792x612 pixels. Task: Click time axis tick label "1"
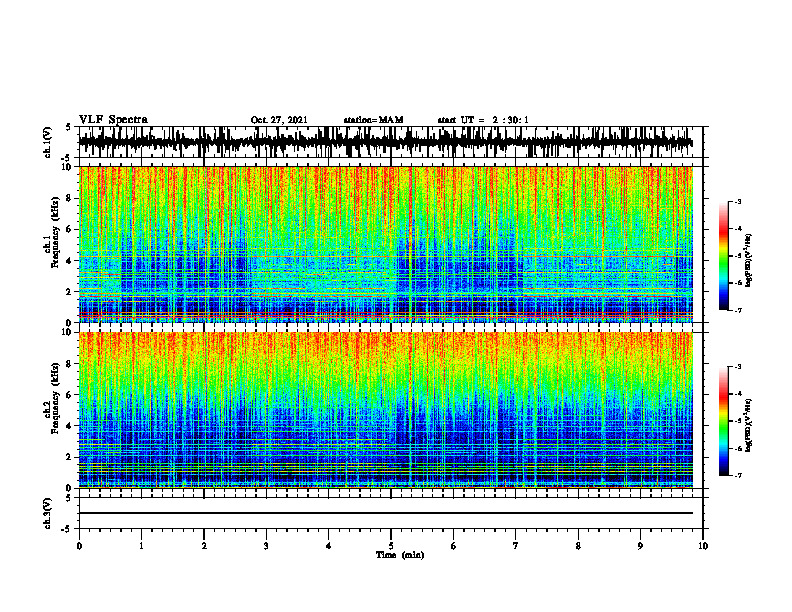click(141, 546)
